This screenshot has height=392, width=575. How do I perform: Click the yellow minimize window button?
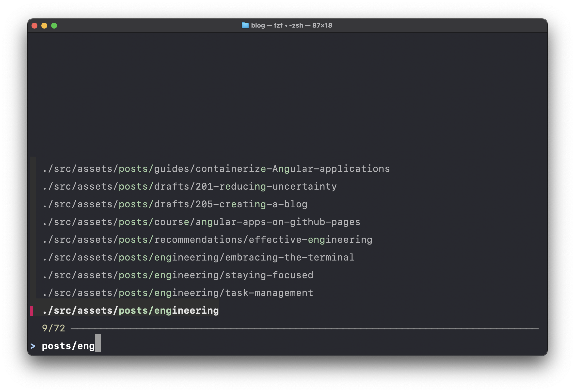pos(44,26)
